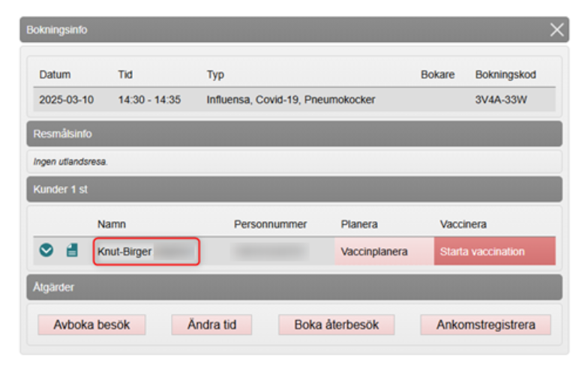Select the 2025-03-10 booking row date
This screenshot has width=588, height=374.
point(66,99)
